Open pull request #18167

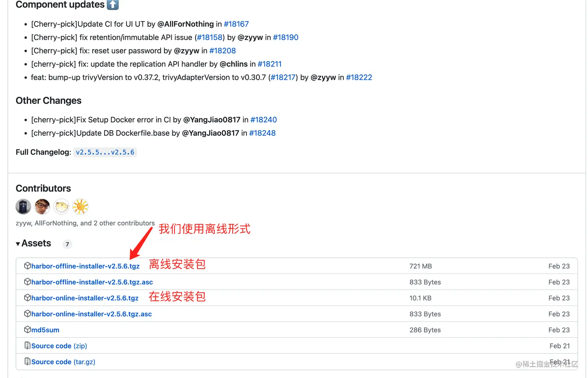click(x=236, y=24)
